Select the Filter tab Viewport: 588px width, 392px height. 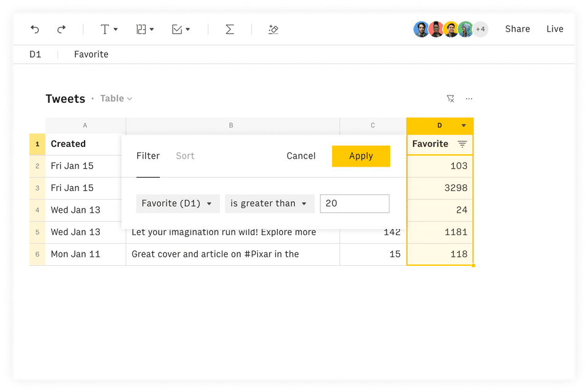148,156
